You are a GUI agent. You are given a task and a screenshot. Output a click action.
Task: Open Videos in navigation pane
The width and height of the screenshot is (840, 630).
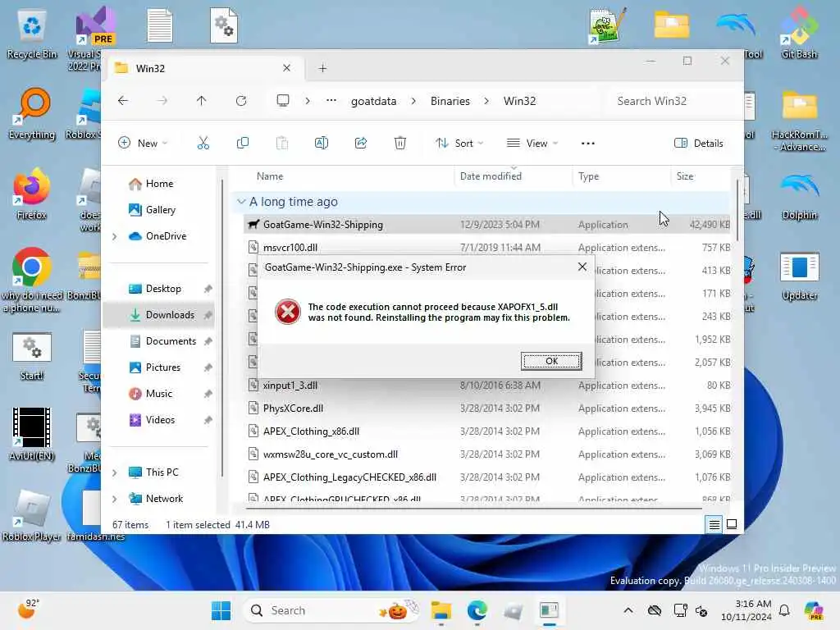pos(160,420)
